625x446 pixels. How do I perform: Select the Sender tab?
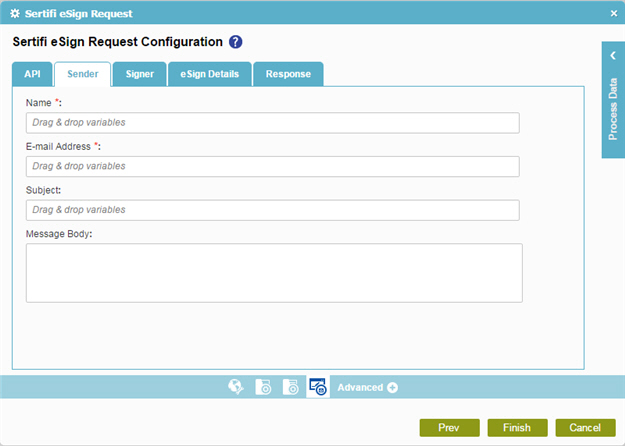click(83, 74)
